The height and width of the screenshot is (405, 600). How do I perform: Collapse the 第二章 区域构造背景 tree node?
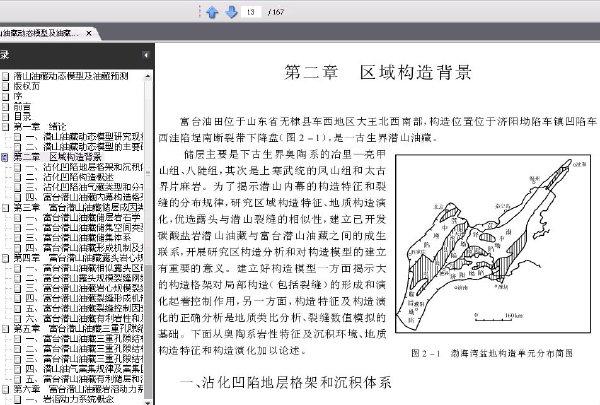[6, 157]
